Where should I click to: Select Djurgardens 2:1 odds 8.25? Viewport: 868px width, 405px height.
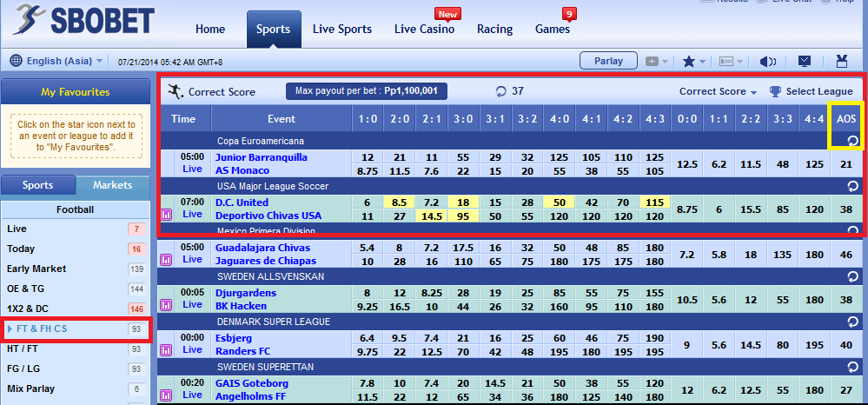coord(431,293)
